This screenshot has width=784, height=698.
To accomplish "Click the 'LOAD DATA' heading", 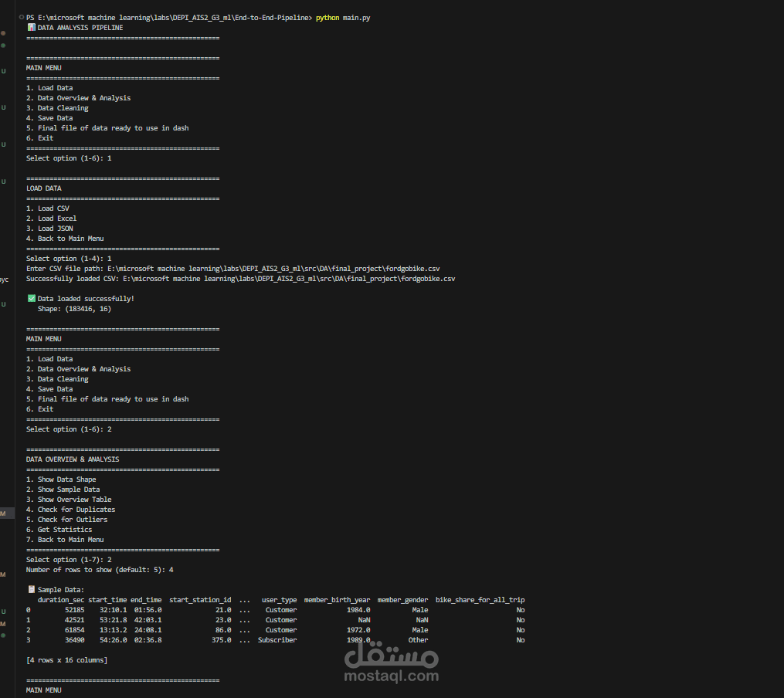I will (44, 188).
